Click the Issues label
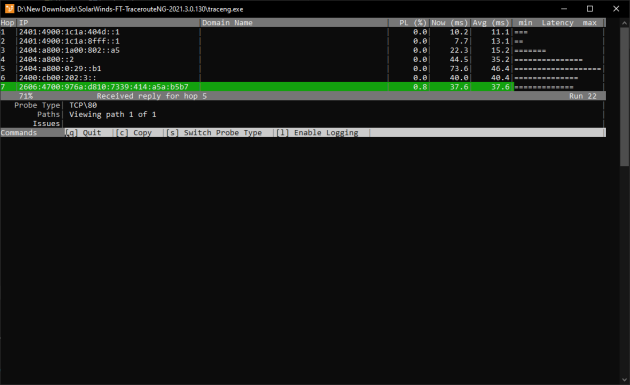Screen dimensions: 630x385 coord(46,124)
